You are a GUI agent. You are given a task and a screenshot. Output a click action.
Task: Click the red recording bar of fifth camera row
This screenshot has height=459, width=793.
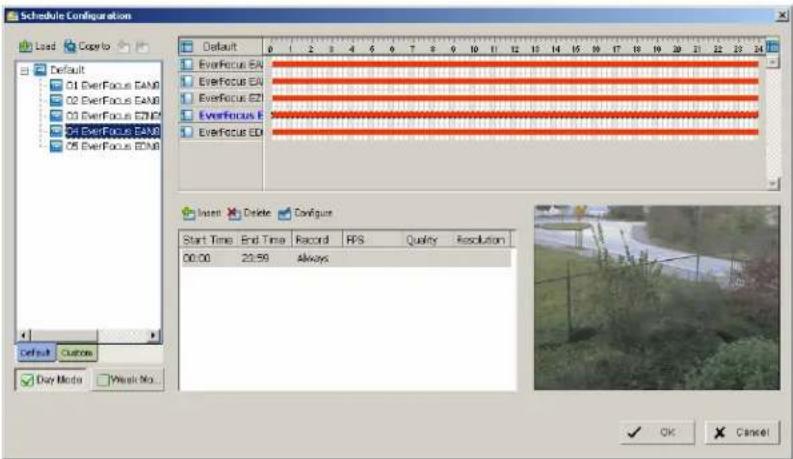[515, 132]
